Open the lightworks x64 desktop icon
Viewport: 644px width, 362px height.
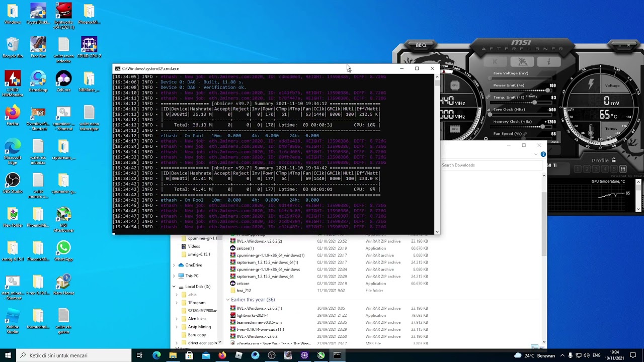[63, 16]
